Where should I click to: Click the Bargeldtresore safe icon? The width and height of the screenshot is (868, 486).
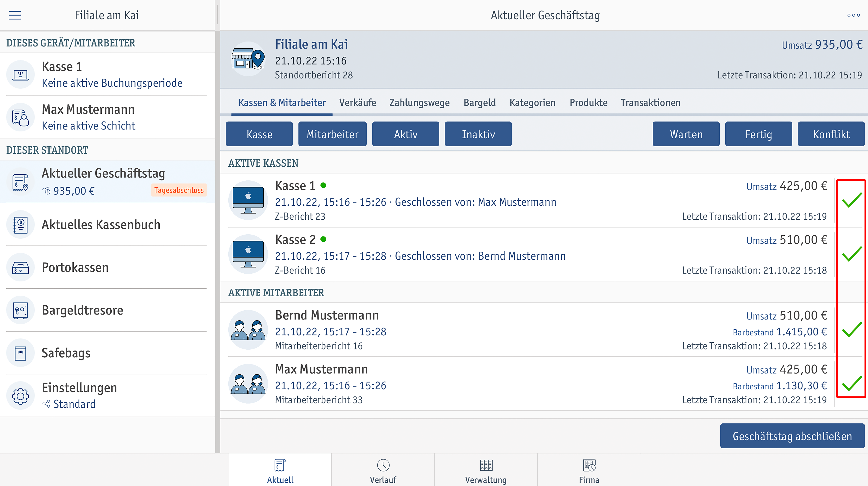click(21, 310)
